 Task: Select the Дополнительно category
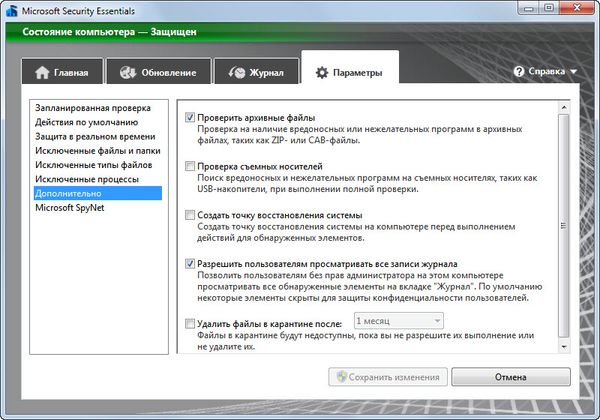coord(98,193)
